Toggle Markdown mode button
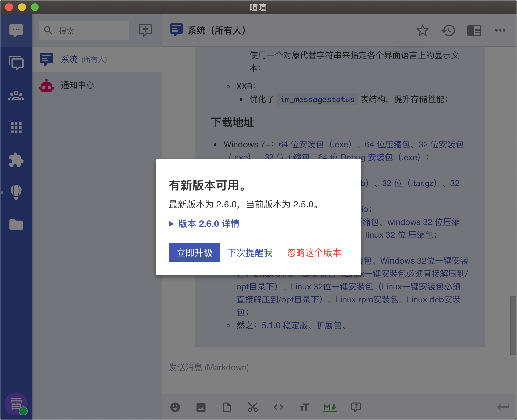 pos(330,407)
